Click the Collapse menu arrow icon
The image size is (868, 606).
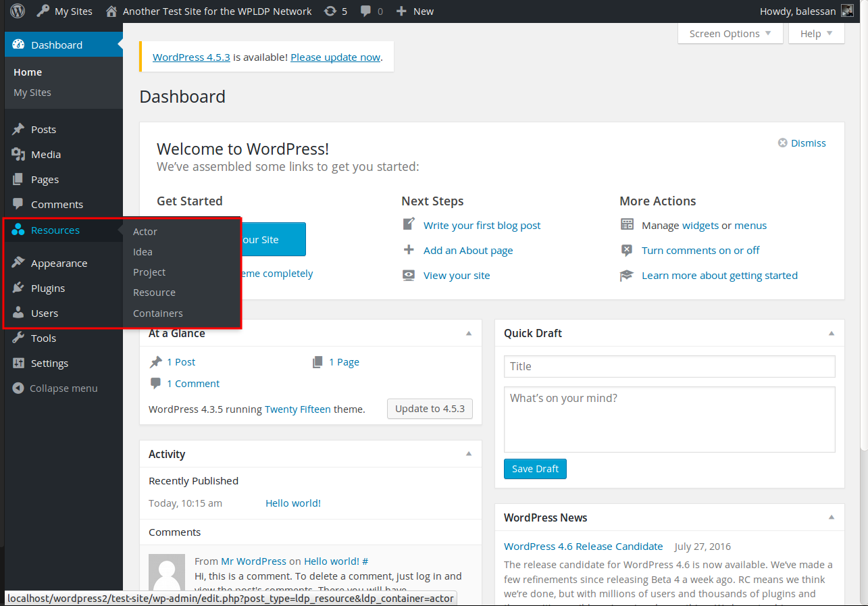click(18, 388)
